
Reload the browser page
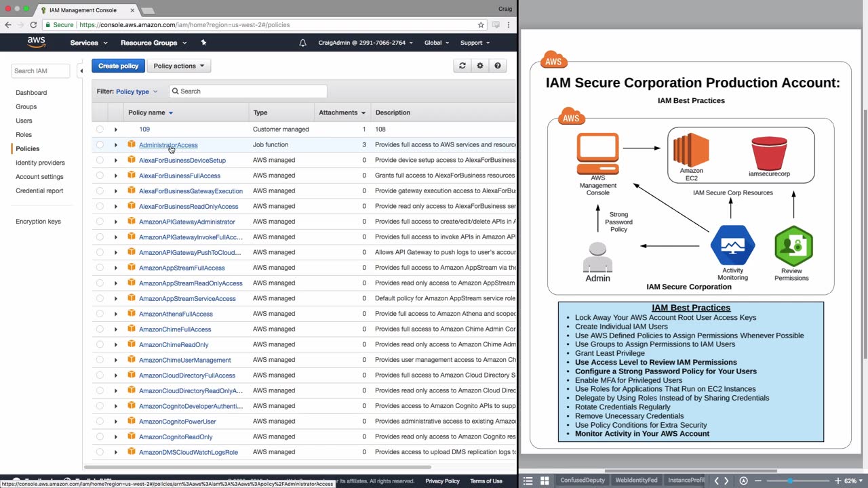(x=33, y=25)
